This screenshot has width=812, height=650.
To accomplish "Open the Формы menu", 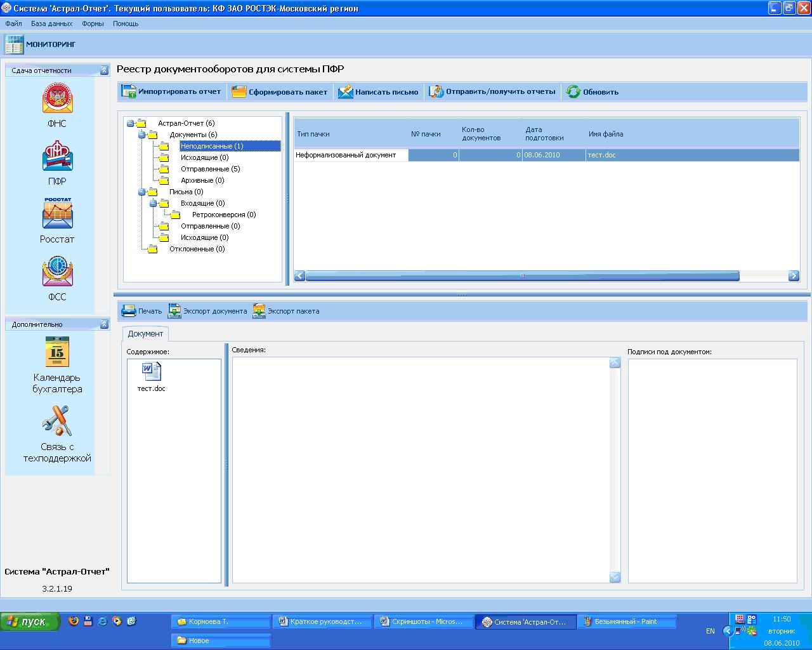I will (93, 23).
